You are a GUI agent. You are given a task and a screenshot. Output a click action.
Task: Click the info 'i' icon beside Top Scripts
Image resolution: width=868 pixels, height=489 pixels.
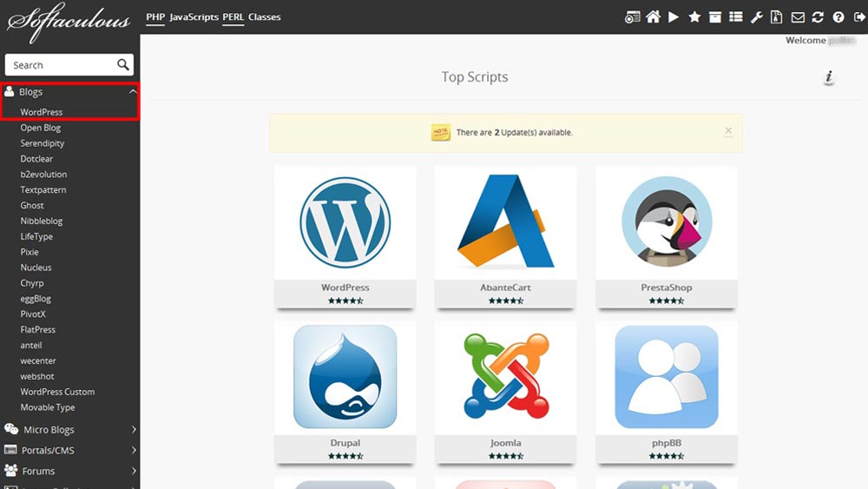coord(829,77)
